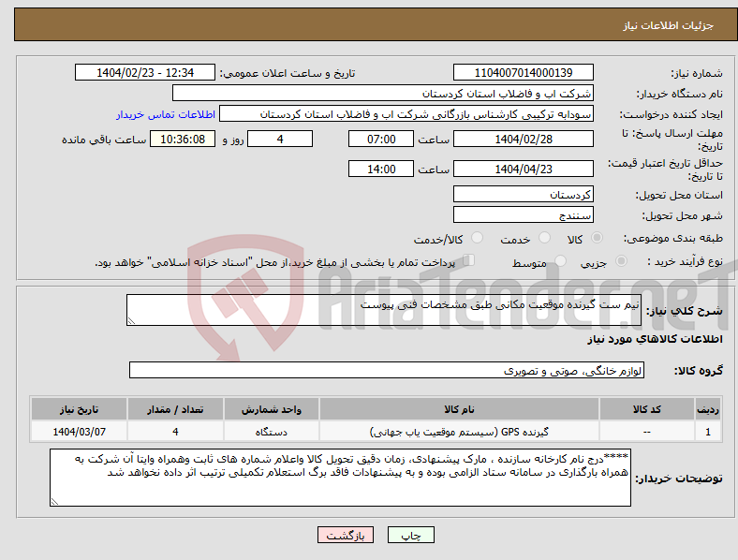Click the row number cell 1

pos(708,431)
